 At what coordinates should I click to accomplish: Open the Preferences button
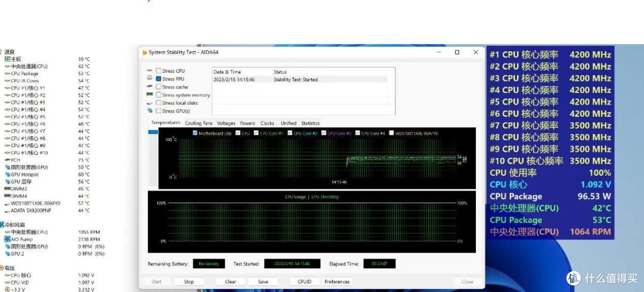pyautogui.click(x=337, y=282)
